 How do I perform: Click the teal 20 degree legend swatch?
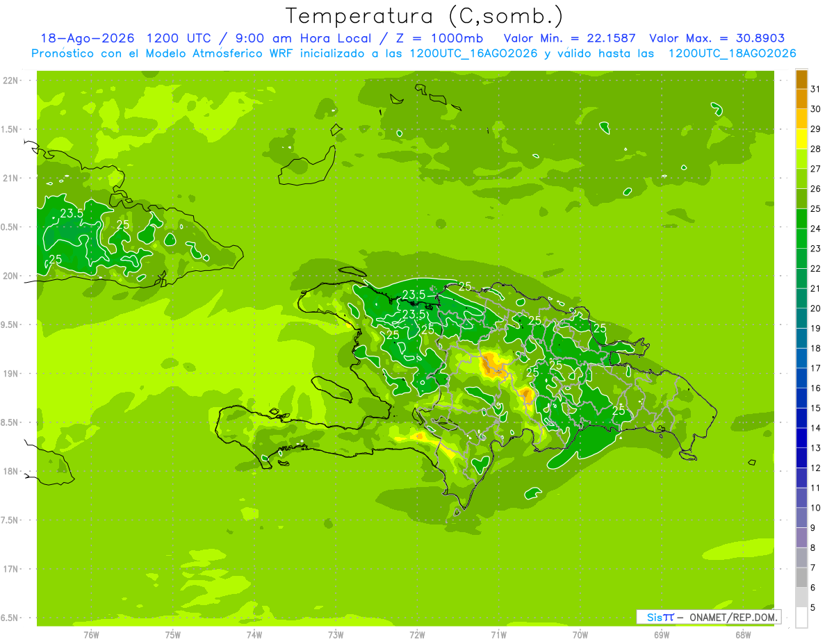pyautogui.click(x=801, y=299)
